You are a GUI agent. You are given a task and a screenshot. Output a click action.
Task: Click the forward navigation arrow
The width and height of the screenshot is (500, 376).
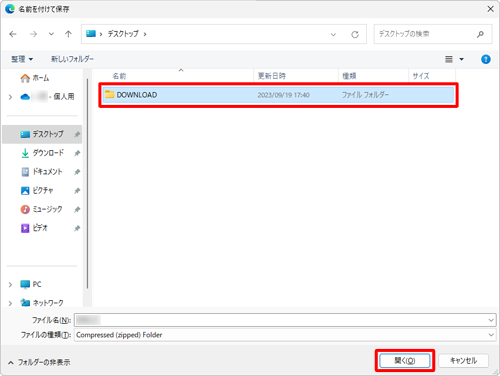[x=33, y=34]
